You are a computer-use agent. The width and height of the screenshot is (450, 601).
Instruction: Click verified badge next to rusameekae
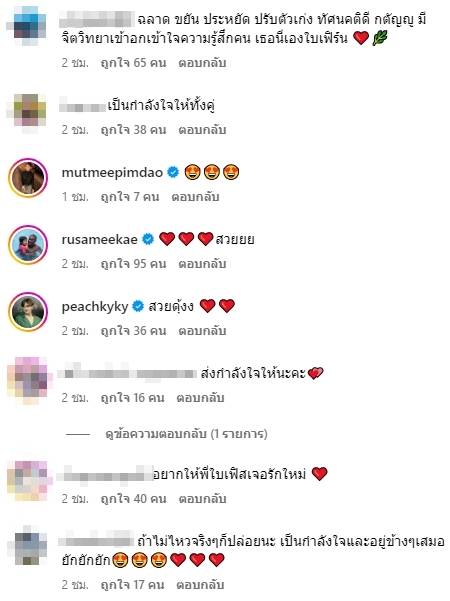(148, 239)
